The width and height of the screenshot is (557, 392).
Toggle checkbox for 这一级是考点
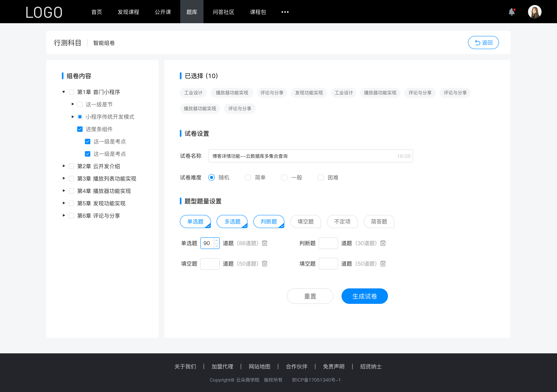[x=87, y=141]
